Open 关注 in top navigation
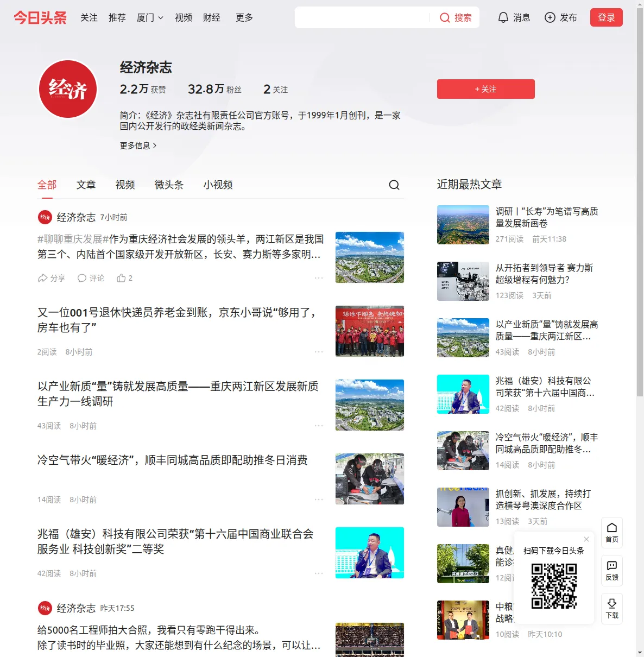The width and height of the screenshot is (644, 657). coord(89,18)
